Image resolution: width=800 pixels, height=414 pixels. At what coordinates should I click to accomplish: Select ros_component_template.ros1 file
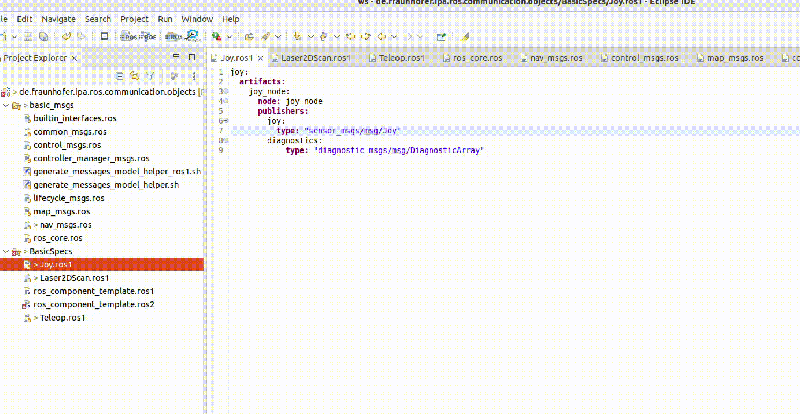pyautogui.click(x=93, y=291)
